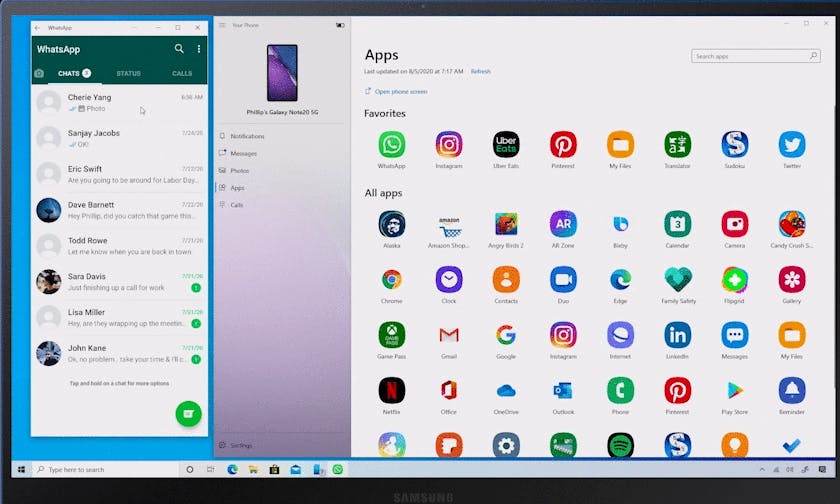Viewport: 840px width, 504px height.
Task: Open Pinterest in the Favorites row
Action: [x=563, y=145]
